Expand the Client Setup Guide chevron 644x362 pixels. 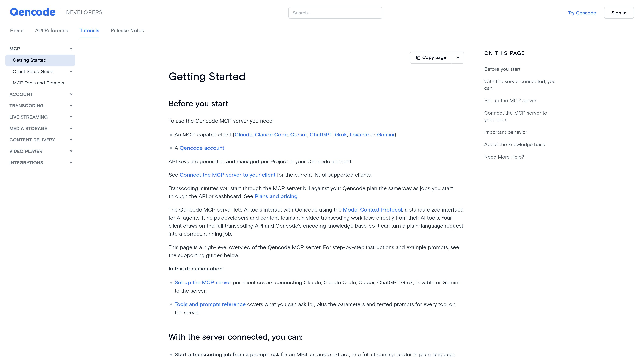coord(71,71)
